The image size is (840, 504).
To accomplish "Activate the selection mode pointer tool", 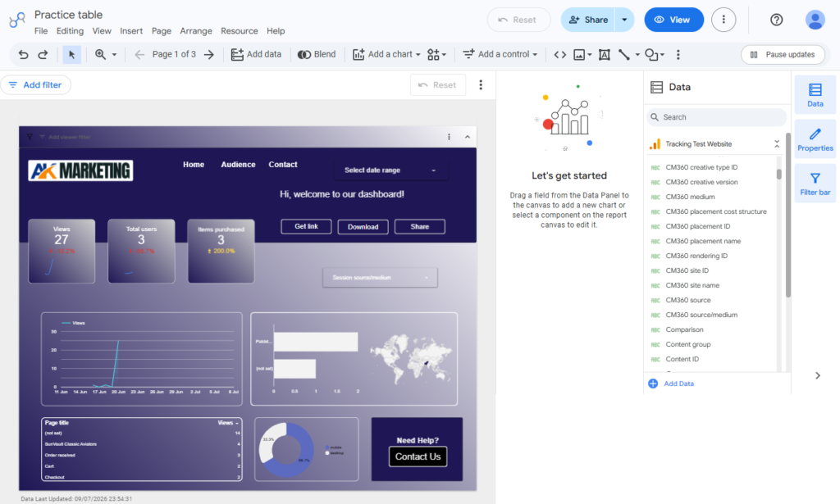I will (72, 55).
